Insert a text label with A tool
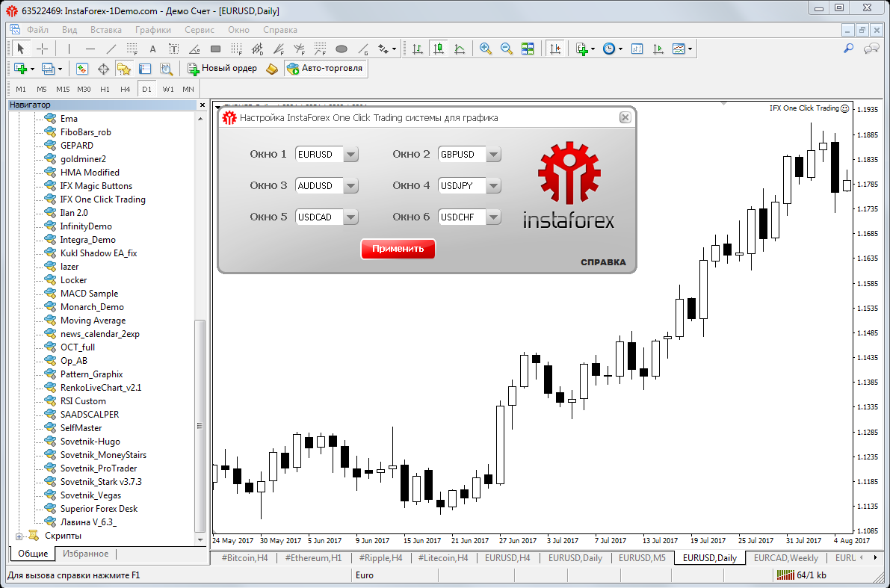Screen dimensions: 890x588 (x=152, y=49)
